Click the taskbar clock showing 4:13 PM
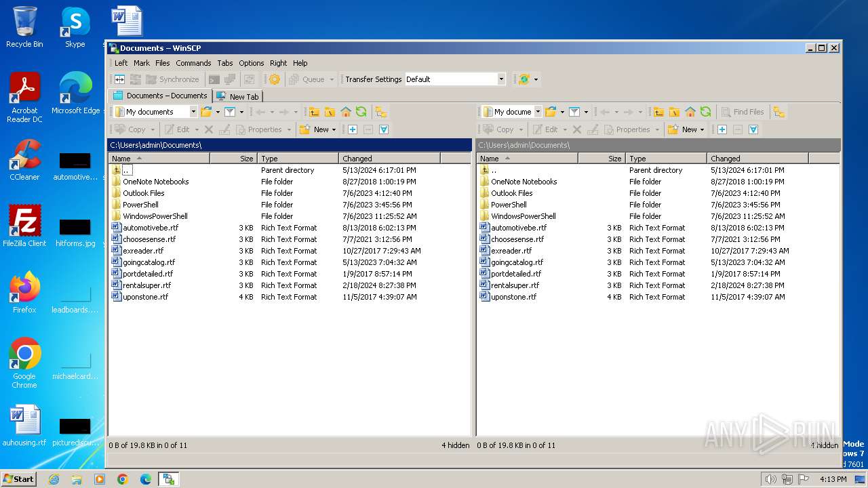 coord(833,479)
